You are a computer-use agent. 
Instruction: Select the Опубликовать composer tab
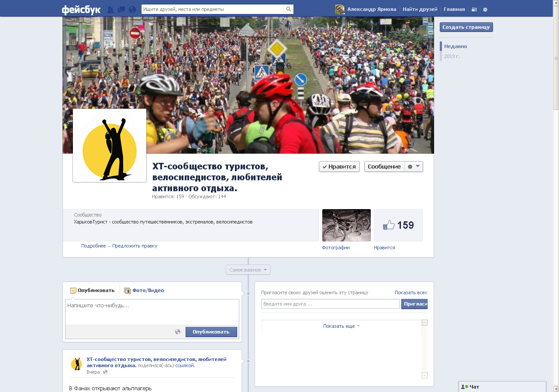[x=93, y=290]
